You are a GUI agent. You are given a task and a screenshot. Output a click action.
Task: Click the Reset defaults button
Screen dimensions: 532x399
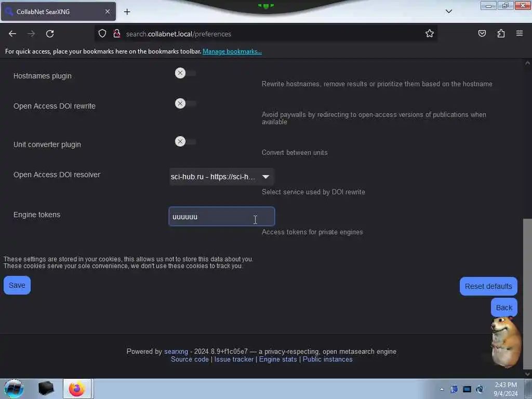pos(488,286)
